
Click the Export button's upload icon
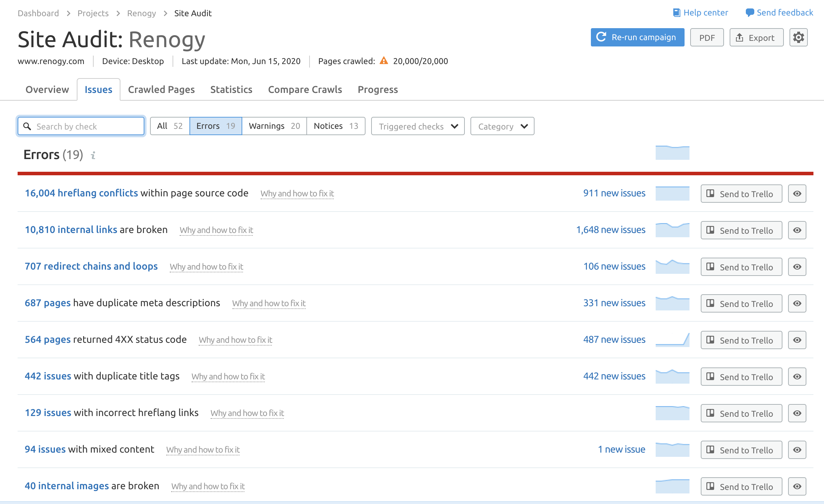[x=739, y=38]
